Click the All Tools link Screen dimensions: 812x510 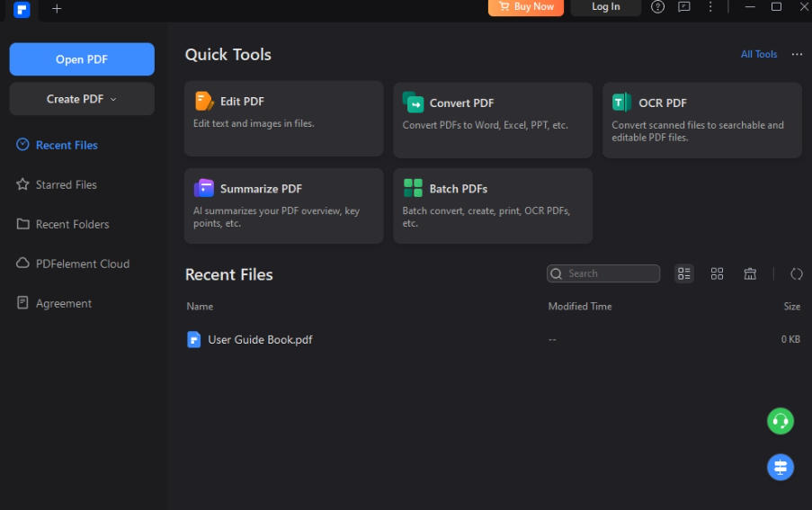click(758, 55)
